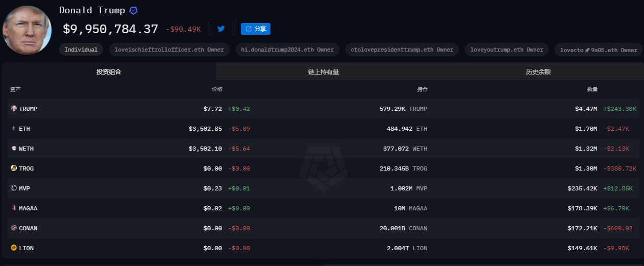The width and height of the screenshot is (644, 266).
Task: Click the 579.29K TRUMP holdings cell
Action: (x=403, y=109)
